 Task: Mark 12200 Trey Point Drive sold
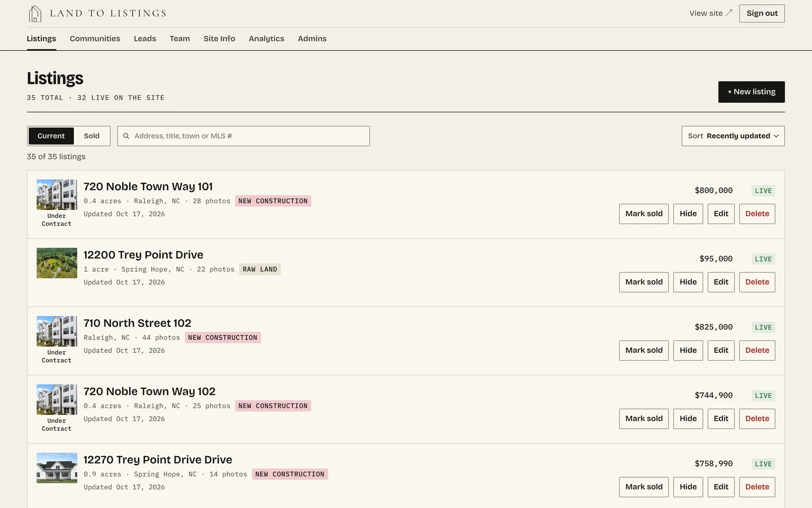click(644, 282)
